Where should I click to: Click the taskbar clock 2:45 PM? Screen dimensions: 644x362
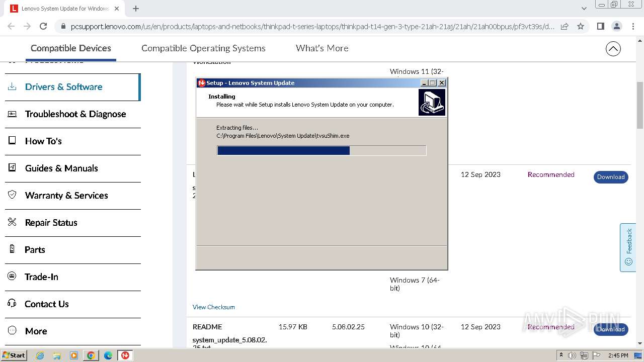tap(618, 355)
